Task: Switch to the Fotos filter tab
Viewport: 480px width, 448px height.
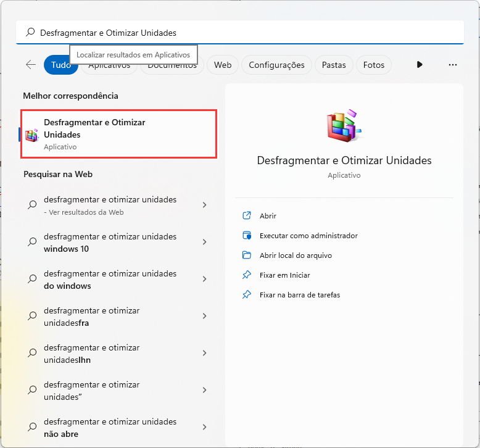Action: (x=374, y=65)
